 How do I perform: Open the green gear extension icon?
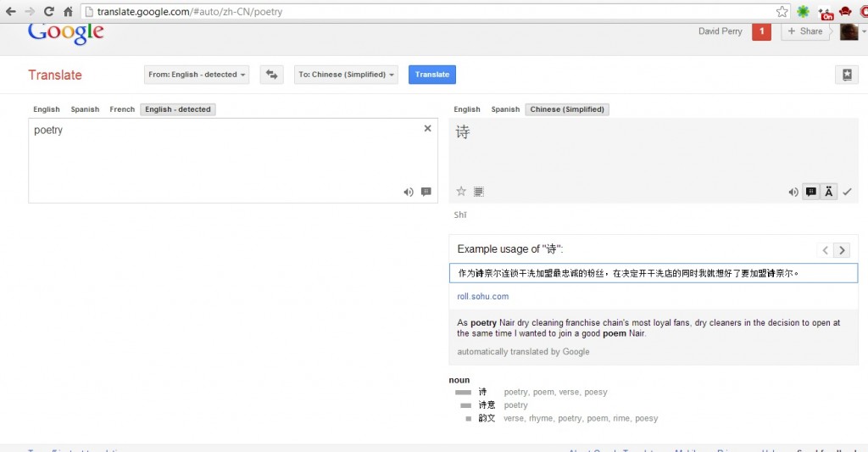803,12
